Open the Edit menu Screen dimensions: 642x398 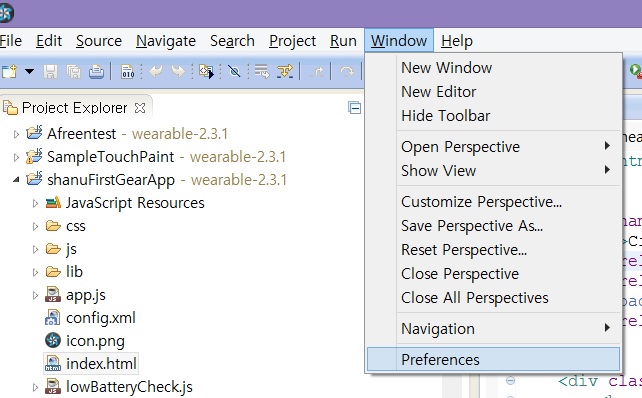(49, 41)
